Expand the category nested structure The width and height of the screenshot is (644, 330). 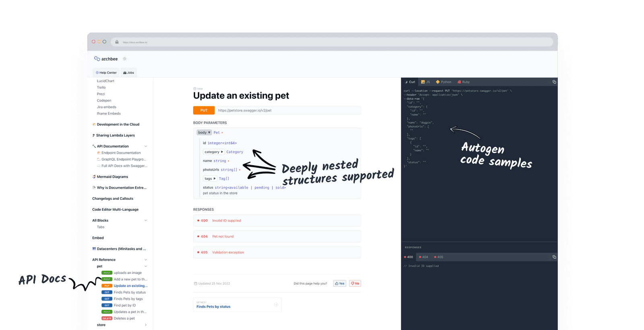tap(213, 152)
